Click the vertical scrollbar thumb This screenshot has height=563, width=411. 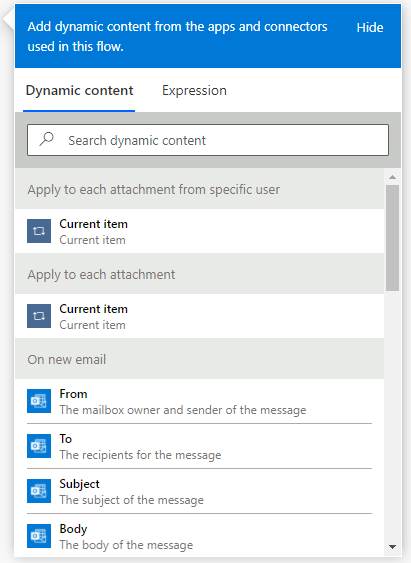pyautogui.click(x=392, y=238)
